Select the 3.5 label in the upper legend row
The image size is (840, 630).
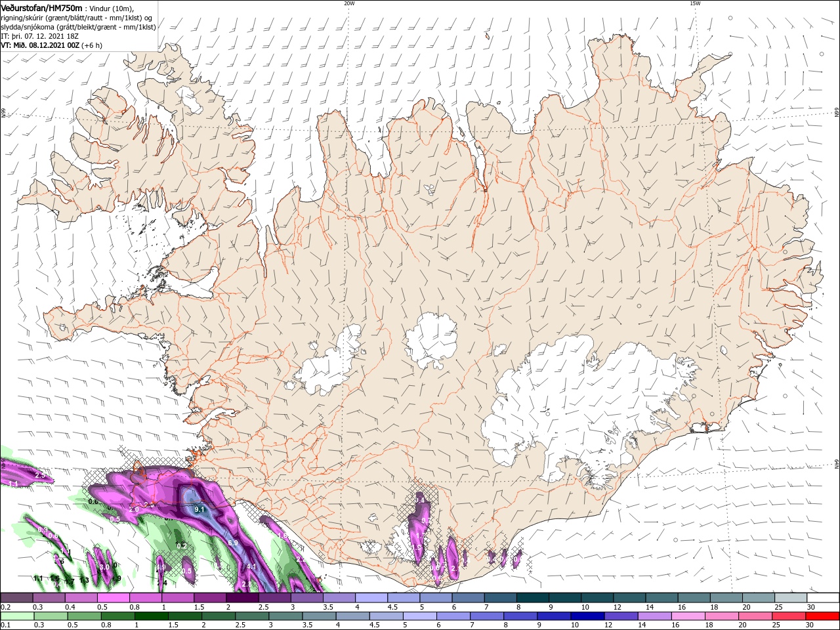tap(329, 607)
